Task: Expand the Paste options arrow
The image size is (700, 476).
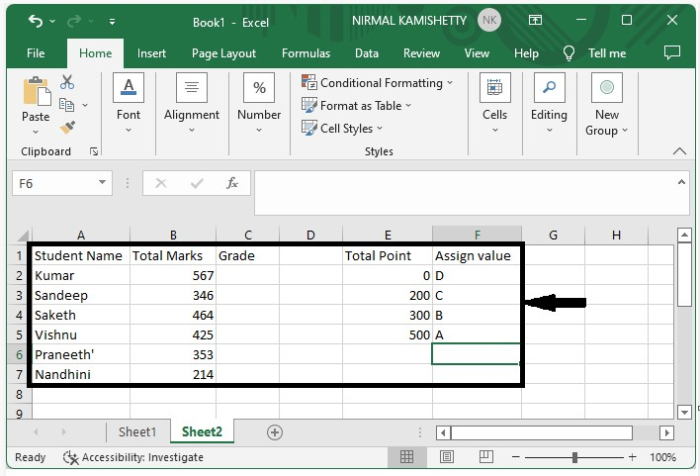Action: pyautogui.click(x=36, y=132)
